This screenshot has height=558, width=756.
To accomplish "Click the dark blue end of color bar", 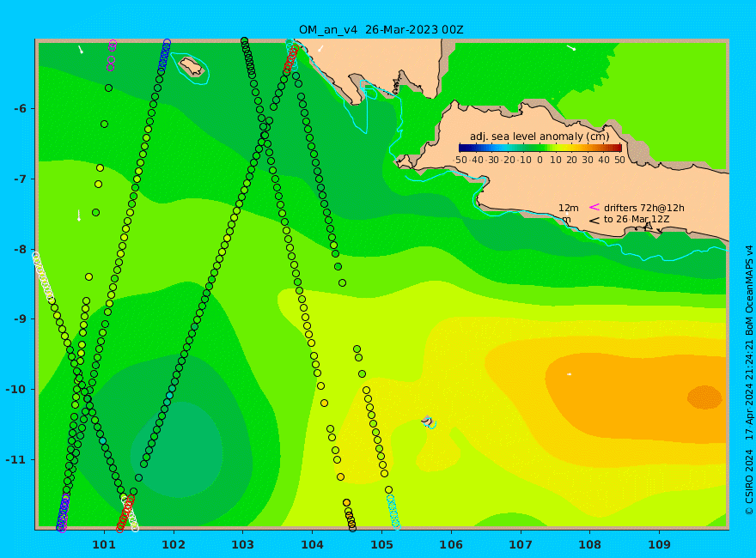I will (462, 149).
